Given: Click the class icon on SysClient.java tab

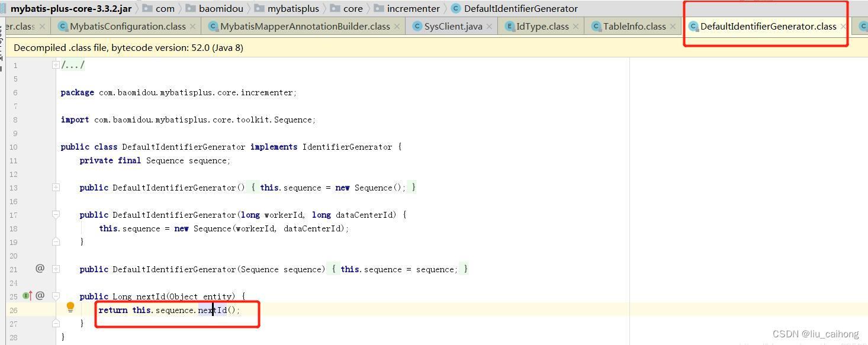Looking at the screenshot, I should click(417, 26).
